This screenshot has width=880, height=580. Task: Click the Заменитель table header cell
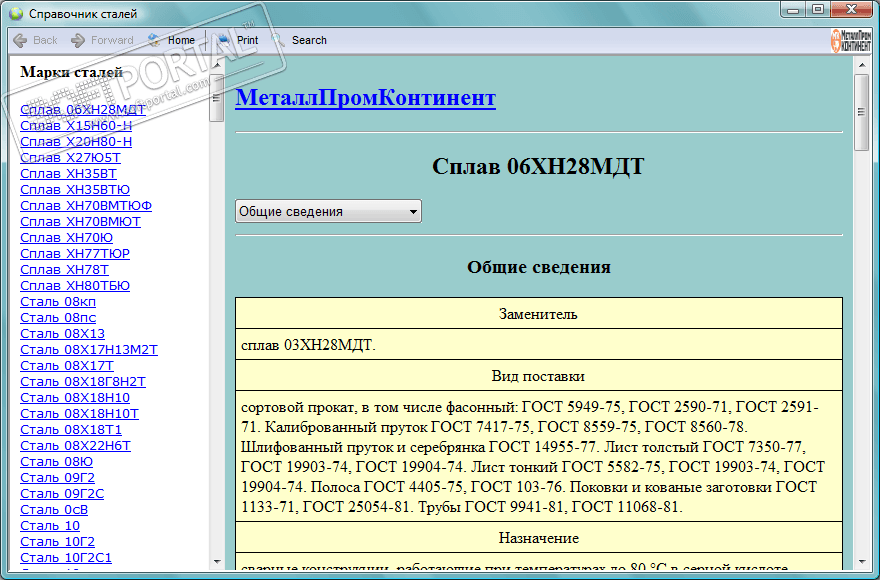click(539, 313)
